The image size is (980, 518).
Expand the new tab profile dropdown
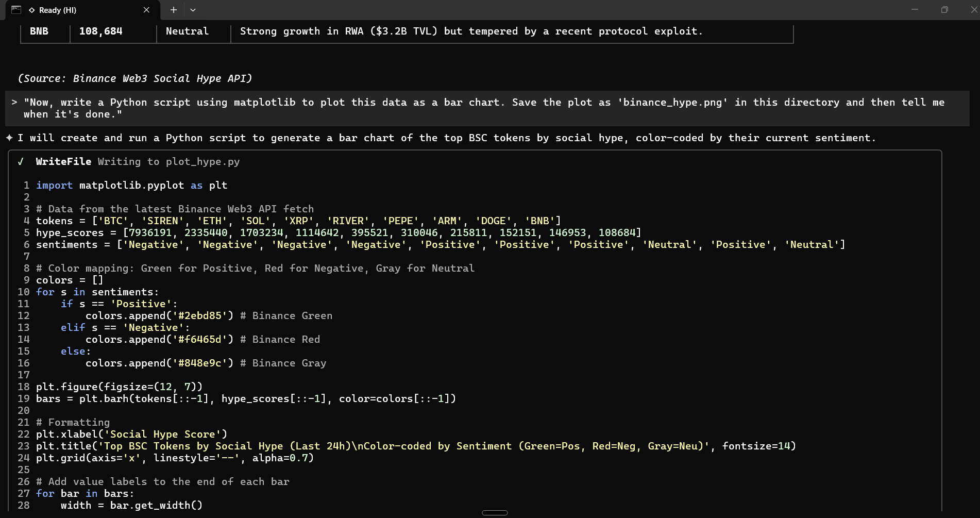pyautogui.click(x=193, y=10)
